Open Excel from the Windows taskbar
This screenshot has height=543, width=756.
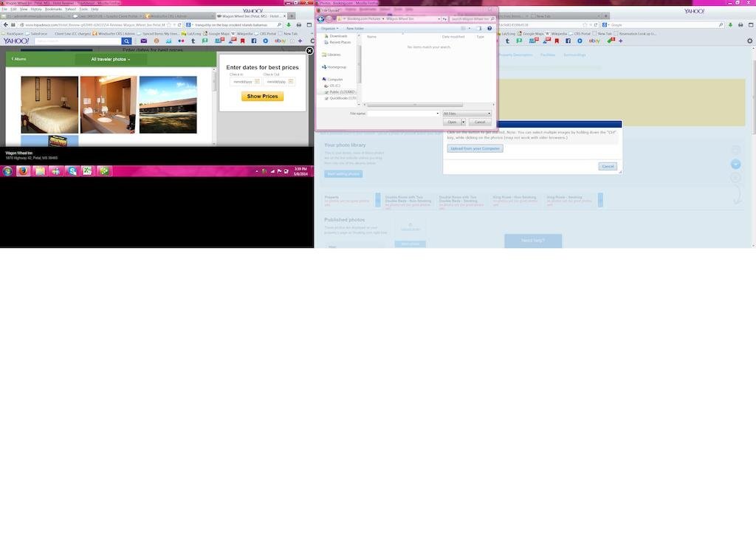(x=87, y=171)
